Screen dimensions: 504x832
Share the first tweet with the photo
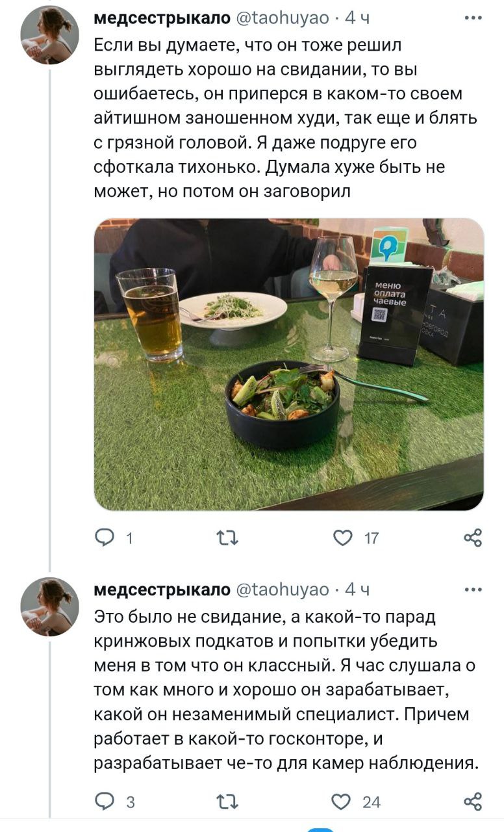click(x=473, y=538)
